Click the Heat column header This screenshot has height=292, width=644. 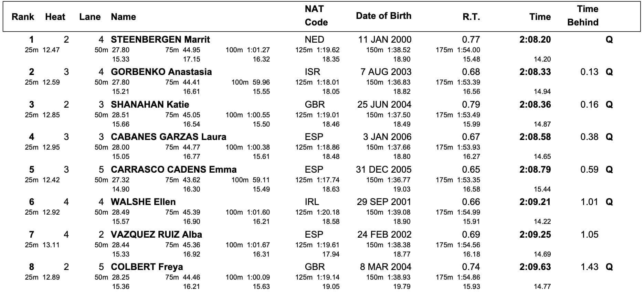tap(55, 17)
